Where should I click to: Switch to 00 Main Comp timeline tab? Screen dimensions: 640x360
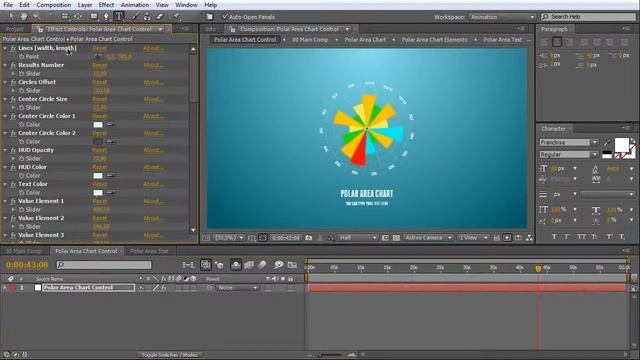24,251
